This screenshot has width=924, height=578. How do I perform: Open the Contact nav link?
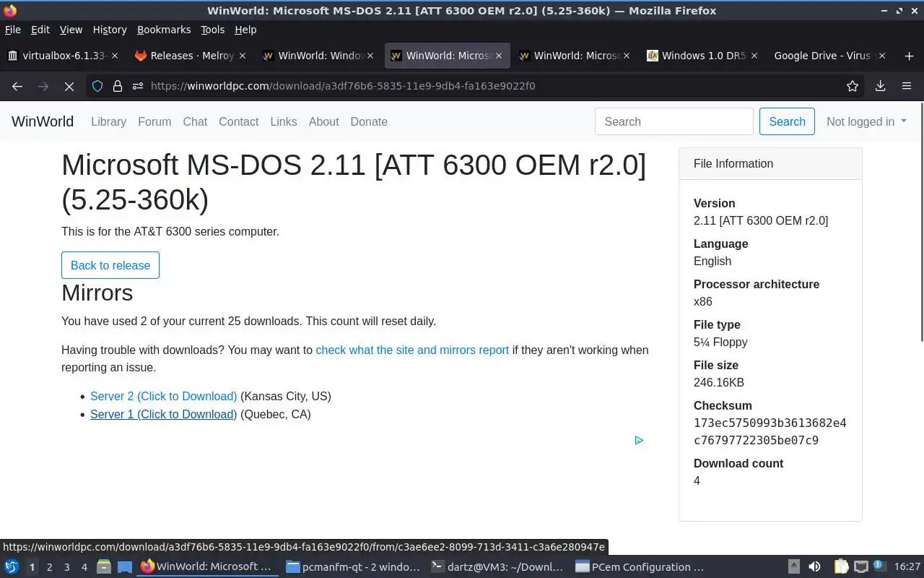point(238,121)
